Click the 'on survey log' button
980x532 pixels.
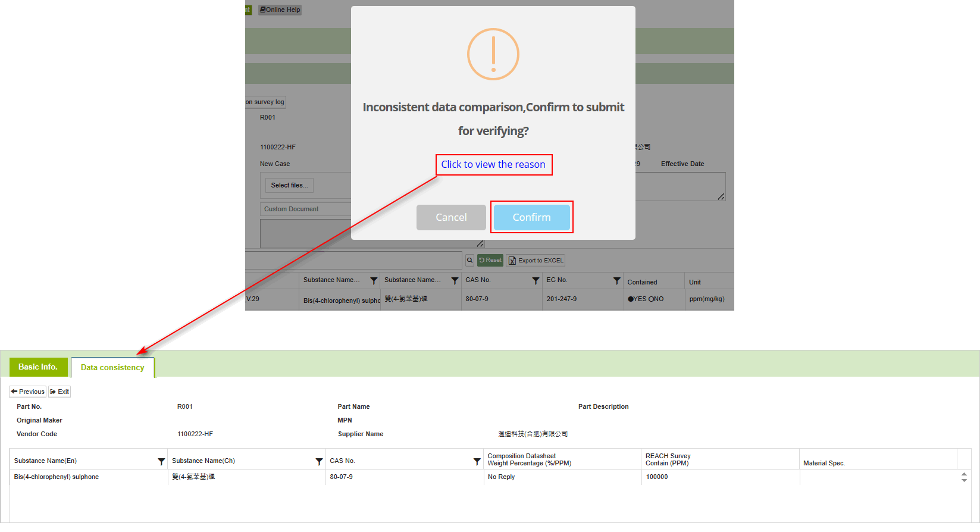(x=265, y=102)
